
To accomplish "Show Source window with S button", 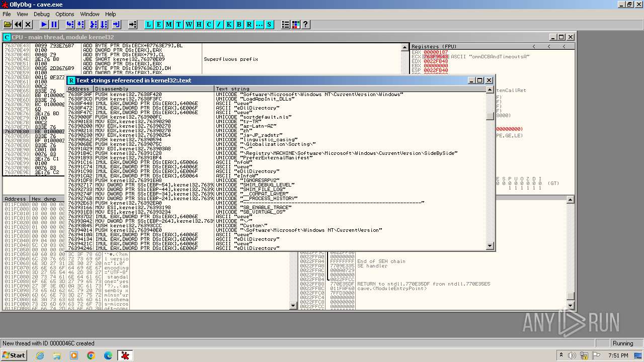I will (270, 24).
